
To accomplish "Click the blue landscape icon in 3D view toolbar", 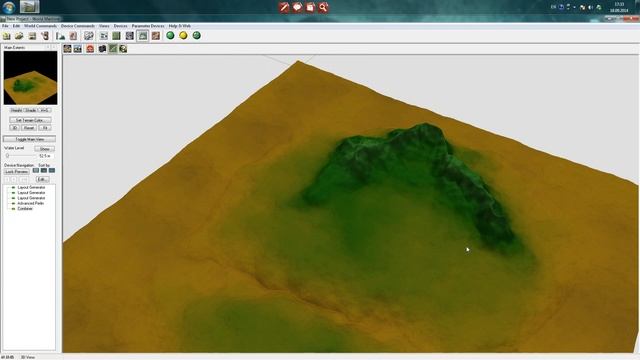I will coord(78,49).
